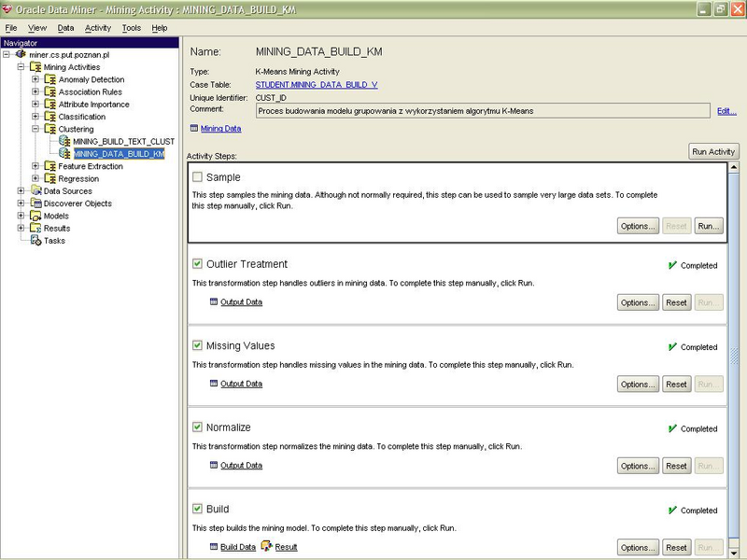Click the Activity Steps scrollbar thumb
Image resolution: width=747 pixels, height=560 pixels.
click(x=734, y=355)
